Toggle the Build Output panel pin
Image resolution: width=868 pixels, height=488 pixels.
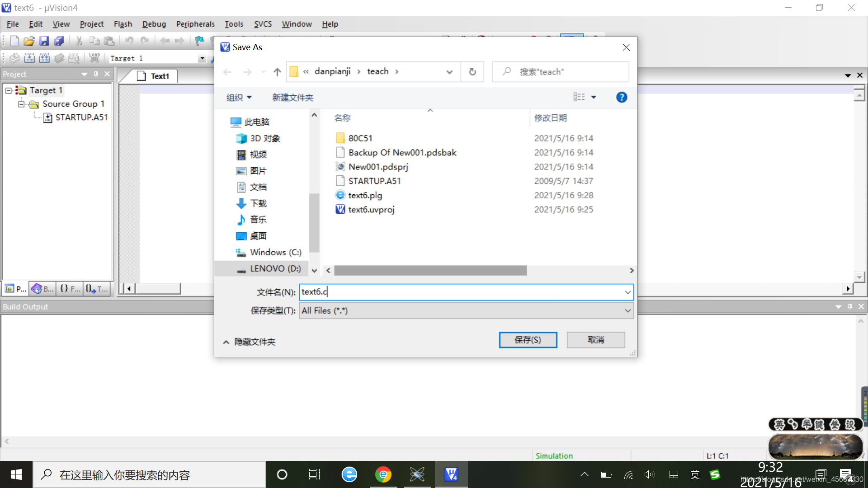coord(850,307)
